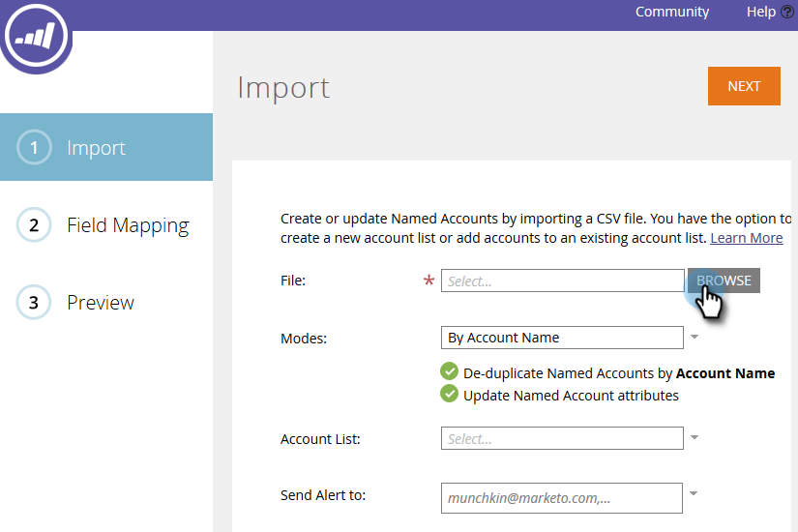
Task: Click green checkmark beside Update Named Account attributes
Action: pyautogui.click(x=449, y=395)
